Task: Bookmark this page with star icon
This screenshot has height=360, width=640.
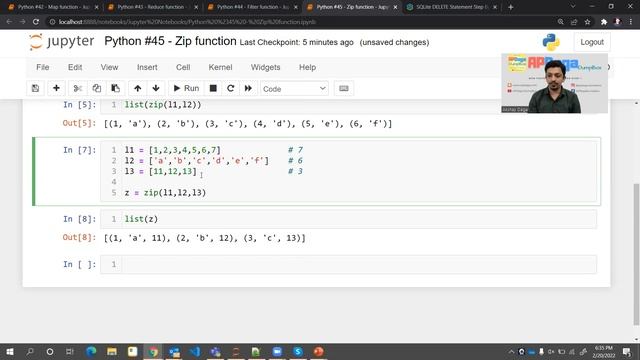Action: tap(587, 22)
